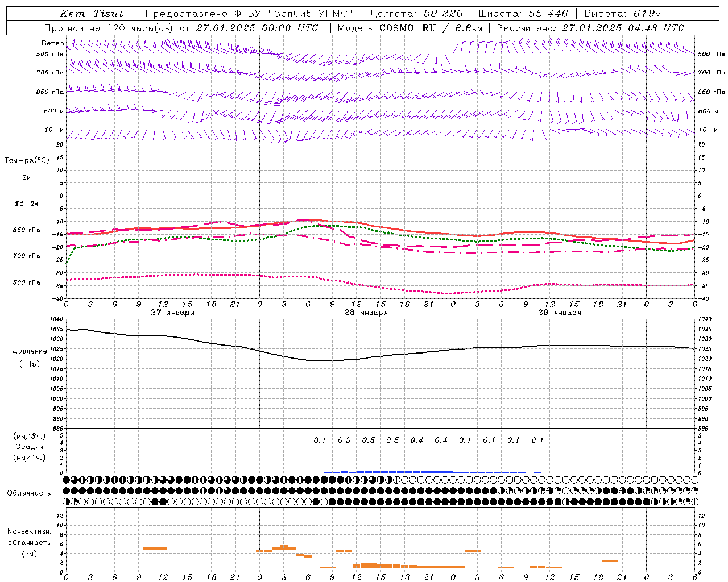Select the latitude value Широта: 55.446

coord(523,14)
